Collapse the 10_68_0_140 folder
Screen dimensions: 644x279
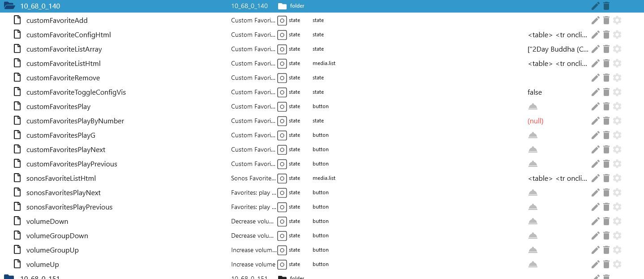point(9,6)
